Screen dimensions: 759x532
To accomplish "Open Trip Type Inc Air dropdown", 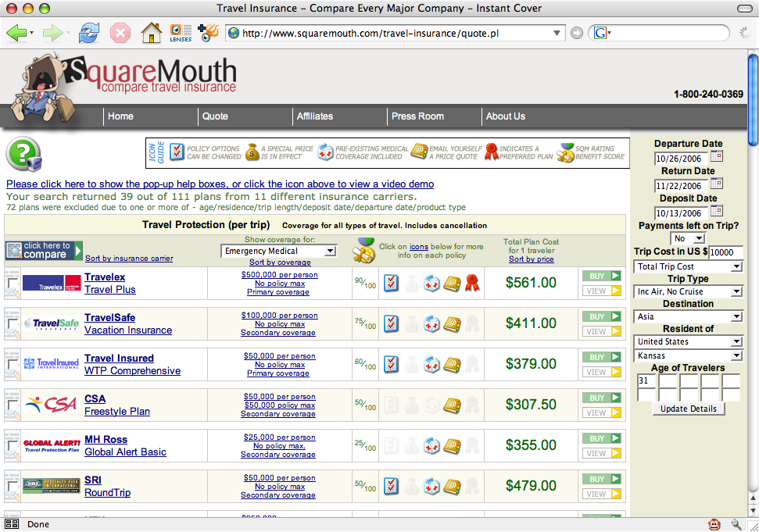I will click(x=688, y=291).
